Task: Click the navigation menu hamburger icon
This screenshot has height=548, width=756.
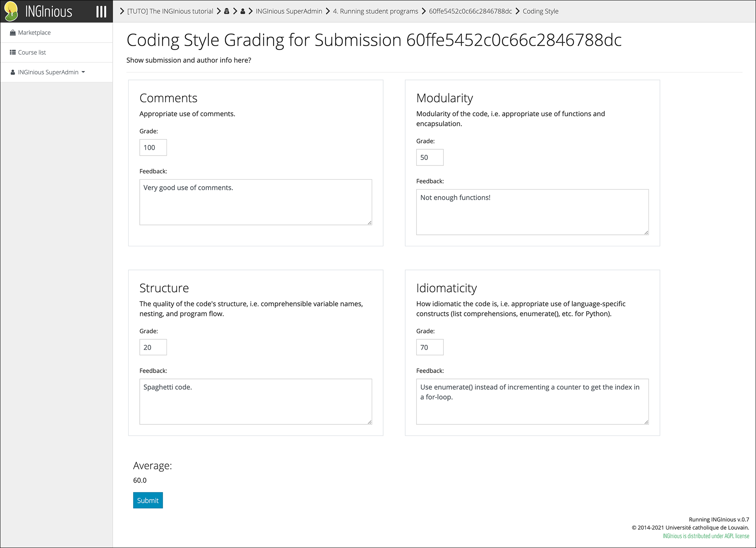Action: (102, 11)
